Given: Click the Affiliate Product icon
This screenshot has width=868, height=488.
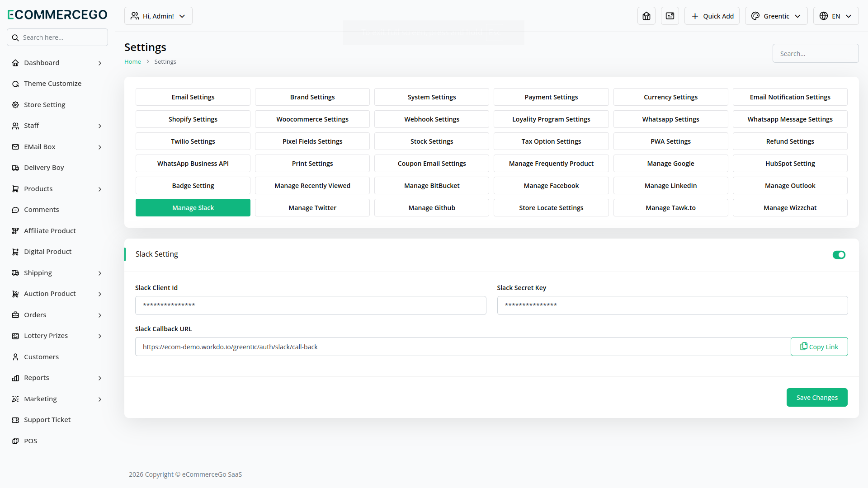Looking at the screenshot, I should point(15,231).
